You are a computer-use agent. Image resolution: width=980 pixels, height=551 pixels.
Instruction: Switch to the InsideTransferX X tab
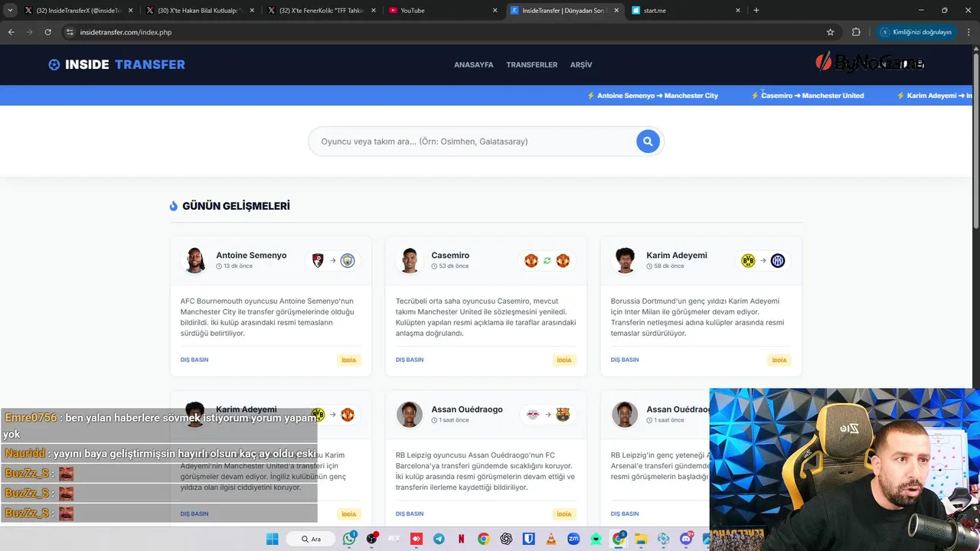(x=78, y=11)
